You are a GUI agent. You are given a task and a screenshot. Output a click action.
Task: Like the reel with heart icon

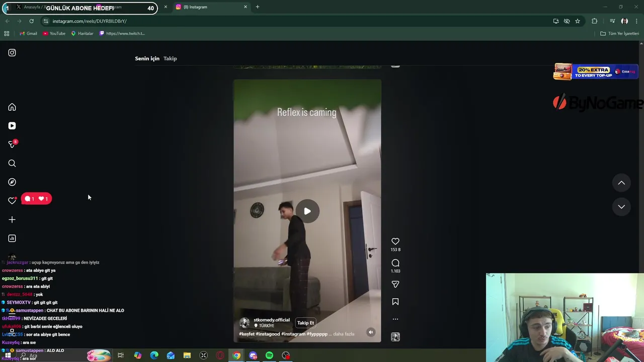coord(395,241)
